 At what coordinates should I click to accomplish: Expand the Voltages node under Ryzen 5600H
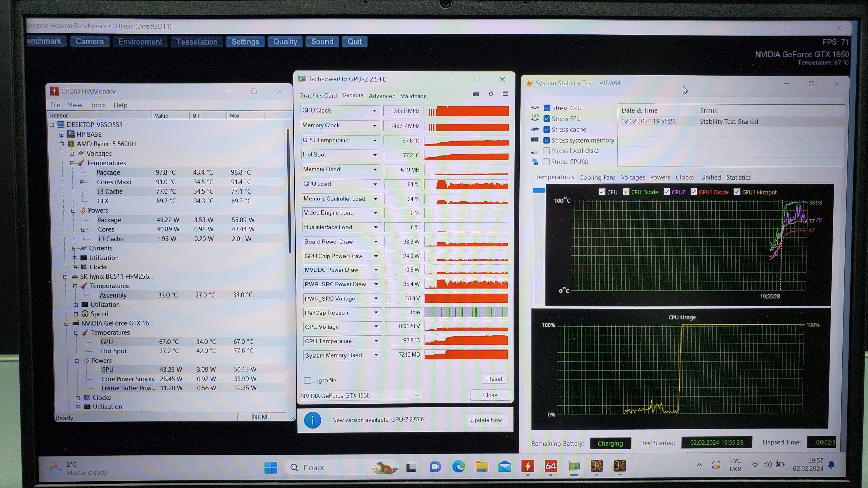coord(72,154)
